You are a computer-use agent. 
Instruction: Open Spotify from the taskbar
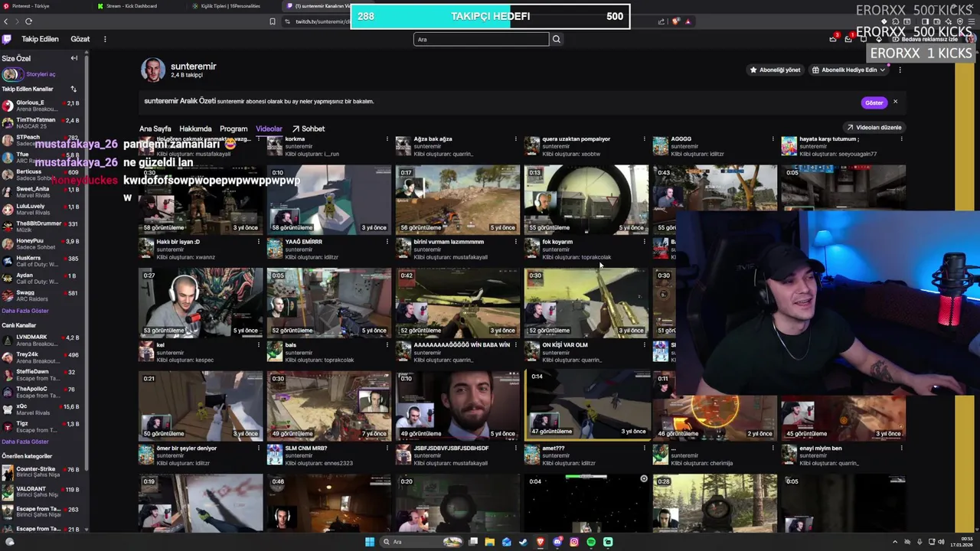click(x=591, y=542)
